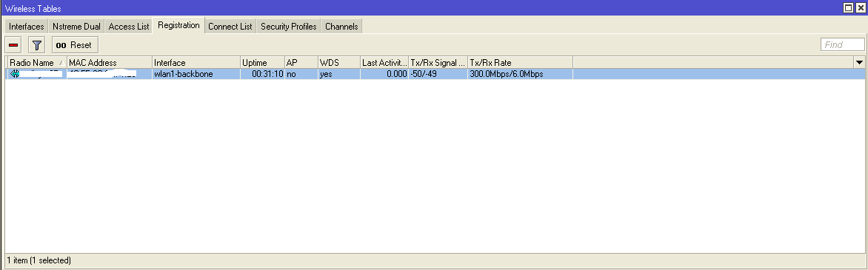This screenshot has width=868, height=270.
Task: Close the Wireless Tables window
Action: click(860, 7)
